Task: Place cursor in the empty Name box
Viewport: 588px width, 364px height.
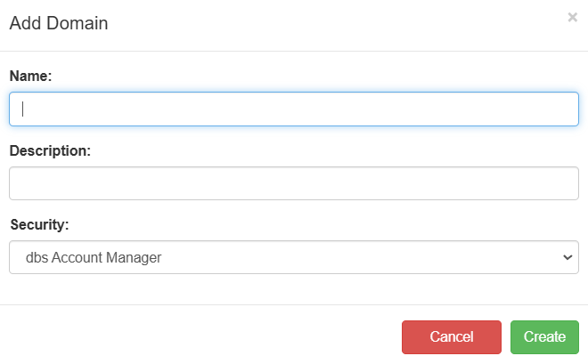Action: tap(294, 109)
